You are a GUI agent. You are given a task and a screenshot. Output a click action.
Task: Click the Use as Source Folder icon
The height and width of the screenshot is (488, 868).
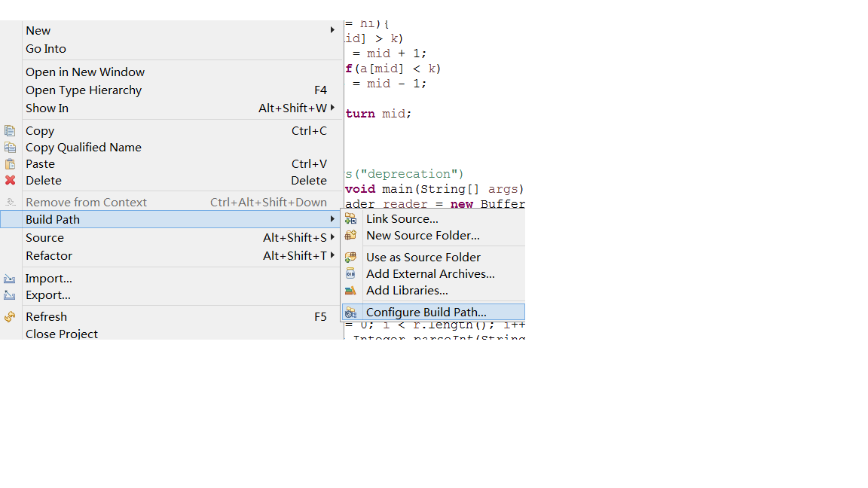point(350,258)
